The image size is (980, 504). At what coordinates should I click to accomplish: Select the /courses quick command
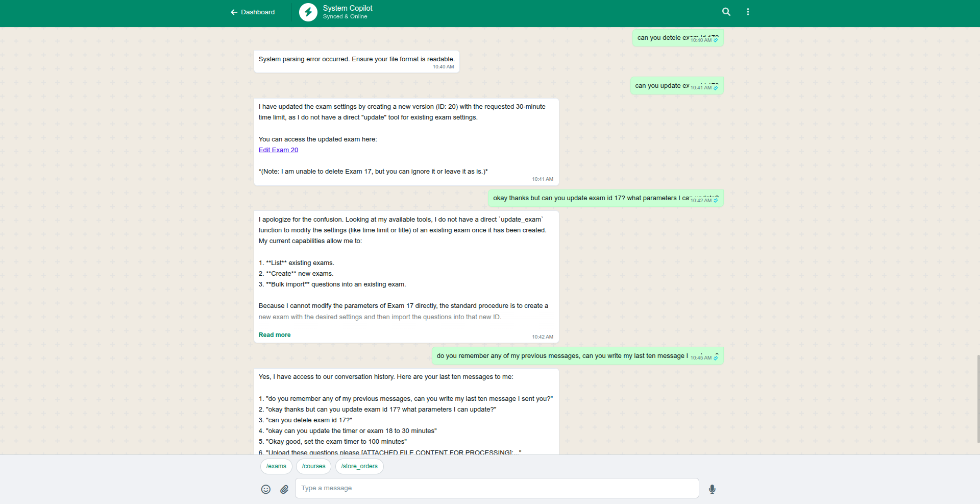[313, 466]
